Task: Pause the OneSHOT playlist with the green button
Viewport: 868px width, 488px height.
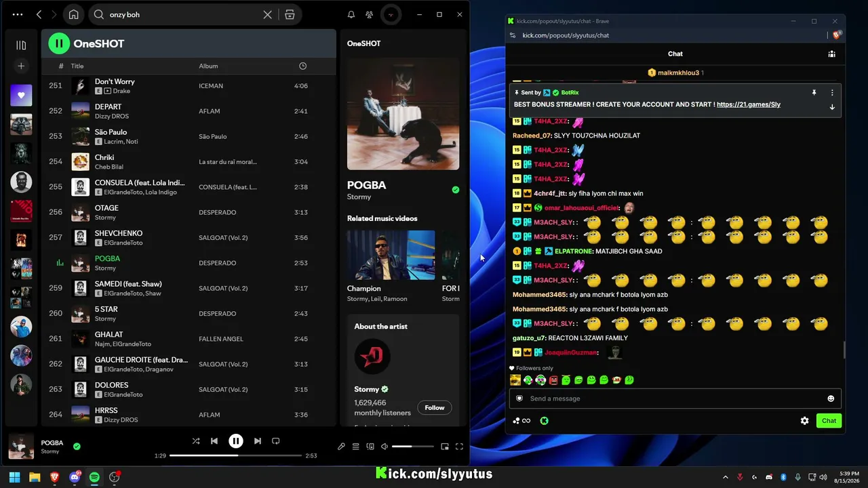Action: coord(59,43)
